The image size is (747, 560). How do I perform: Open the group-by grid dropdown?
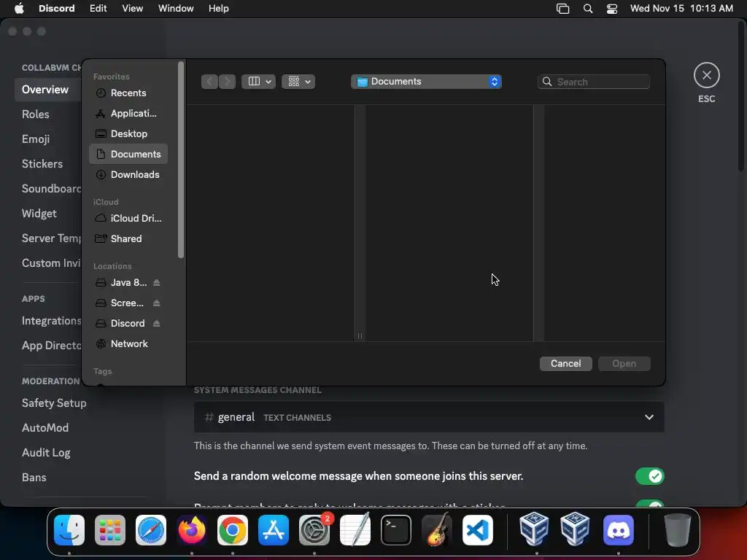click(298, 82)
